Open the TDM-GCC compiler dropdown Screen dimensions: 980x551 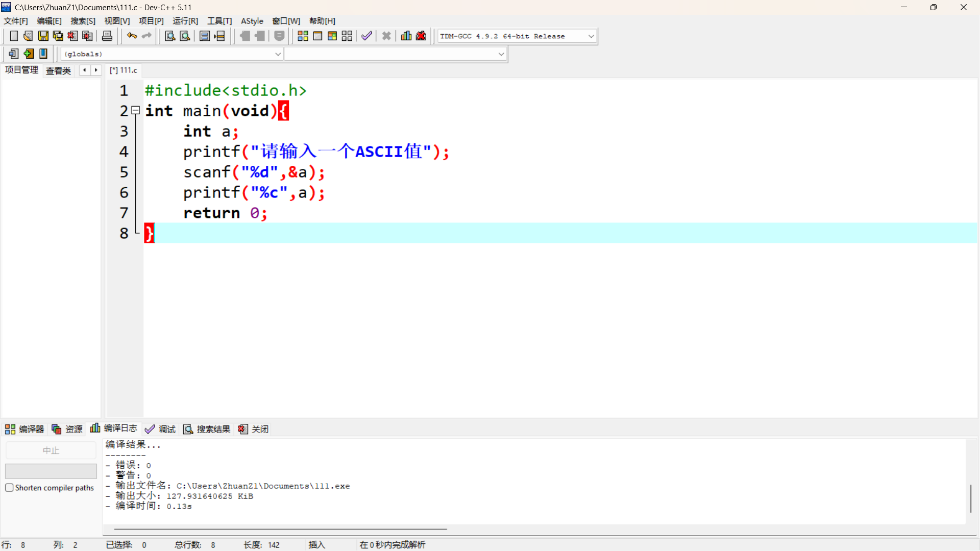[591, 36]
